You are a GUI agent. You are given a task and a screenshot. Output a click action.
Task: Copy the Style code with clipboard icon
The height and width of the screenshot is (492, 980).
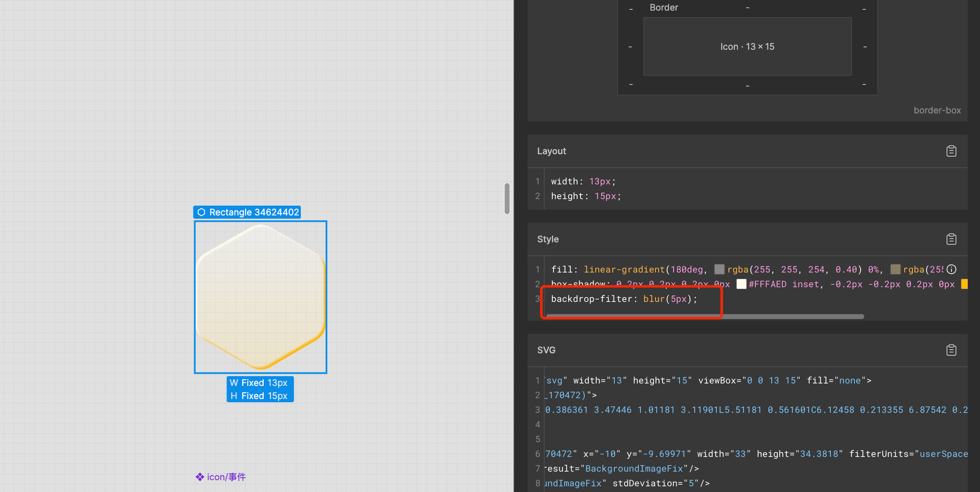(x=951, y=239)
